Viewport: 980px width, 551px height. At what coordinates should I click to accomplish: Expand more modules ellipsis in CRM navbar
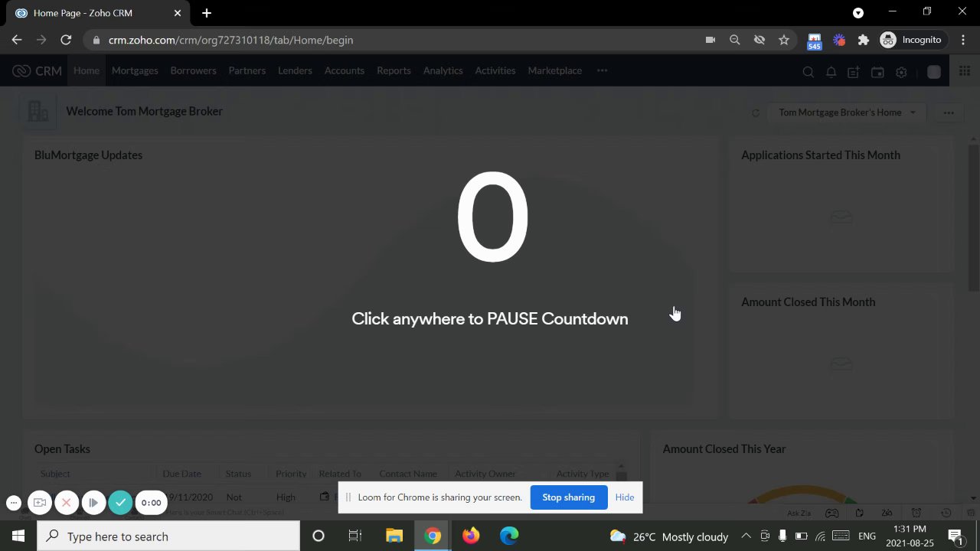[x=603, y=70]
